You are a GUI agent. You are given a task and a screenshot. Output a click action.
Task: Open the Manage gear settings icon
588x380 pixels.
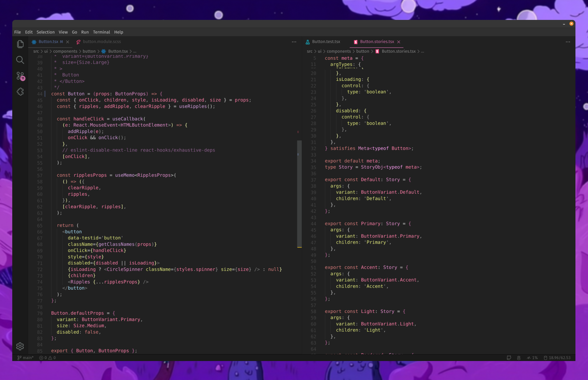point(20,346)
